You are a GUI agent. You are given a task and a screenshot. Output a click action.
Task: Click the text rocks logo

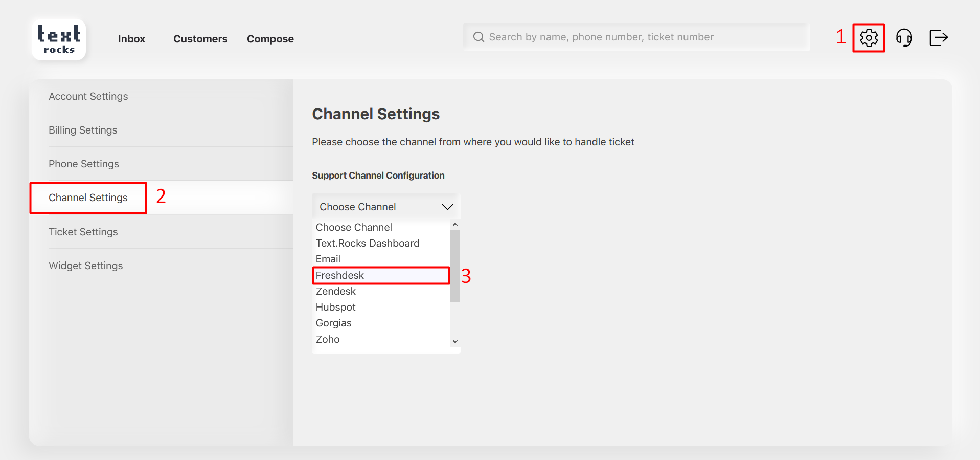[59, 40]
